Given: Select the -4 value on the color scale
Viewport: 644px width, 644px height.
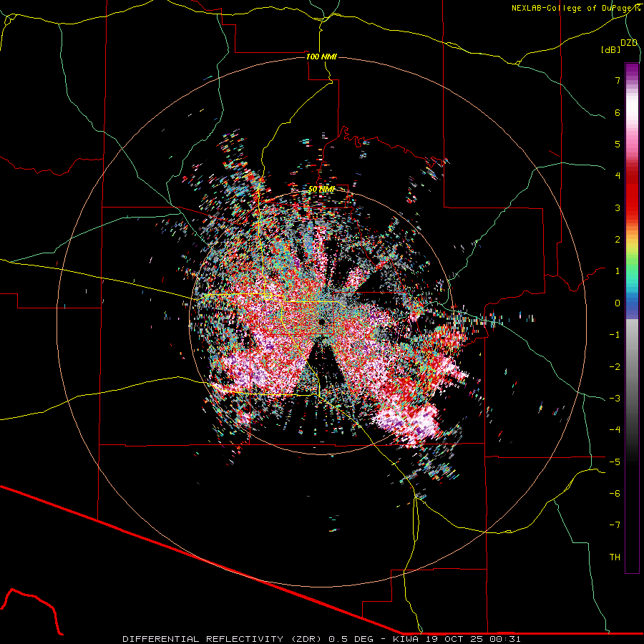Looking at the screenshot, I should pos(615,430).
